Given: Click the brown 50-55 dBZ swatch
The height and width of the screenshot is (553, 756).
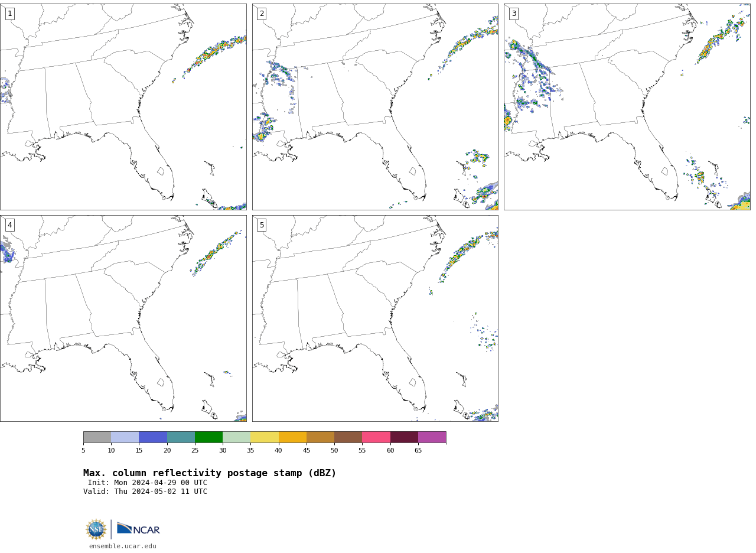Looking at the screenshot, I should (x=348, y=437).
